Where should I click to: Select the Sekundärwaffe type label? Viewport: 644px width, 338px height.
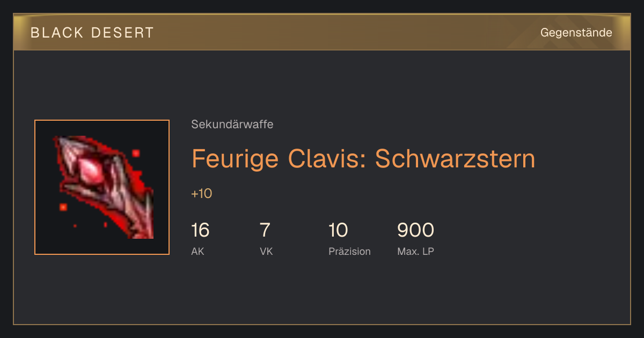point(232,124)
